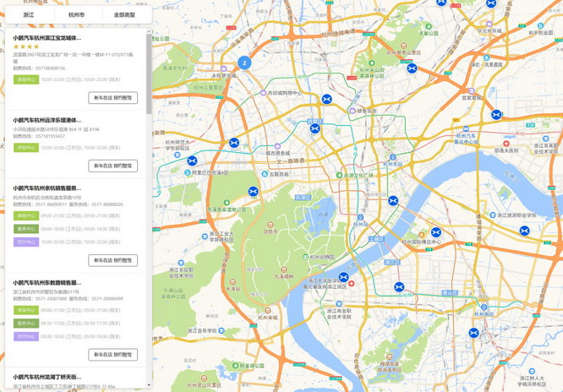
Task: Click the 服务中心 tag of 东教路 store
Action: point(26,324)
